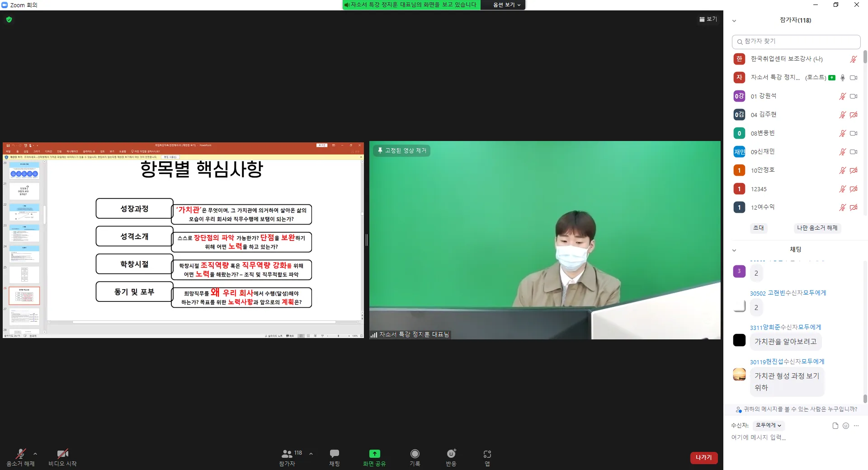Screen dimensions: 868x470
Task: Start recording using the 기록 icon
Action: [x=415, y=457]
